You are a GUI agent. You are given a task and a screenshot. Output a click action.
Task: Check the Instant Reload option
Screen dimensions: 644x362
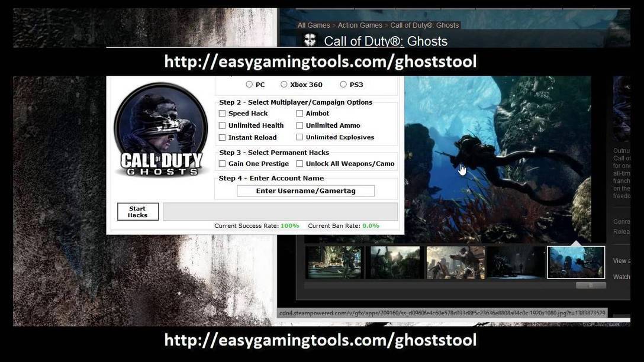[x=222, y=137]
